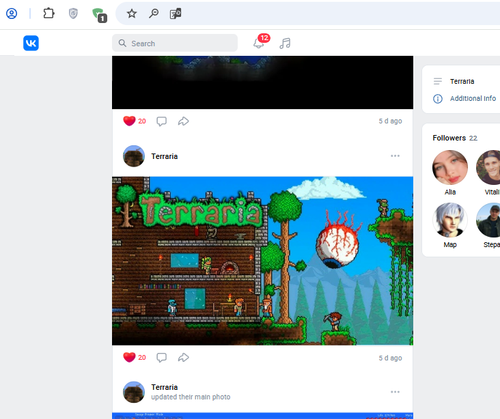Open more options on Terraria logo post
Image resolution: width=500 pixels, height=419 pixels.
point(395,156)
